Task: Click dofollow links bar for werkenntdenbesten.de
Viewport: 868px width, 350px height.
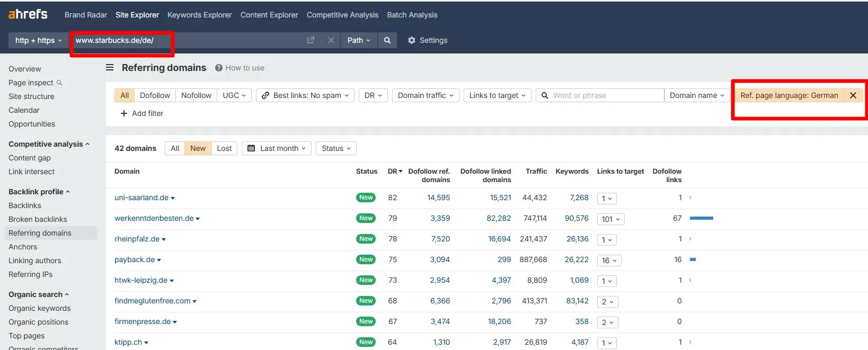Action: pyautogui.click(x=702, y=218)
